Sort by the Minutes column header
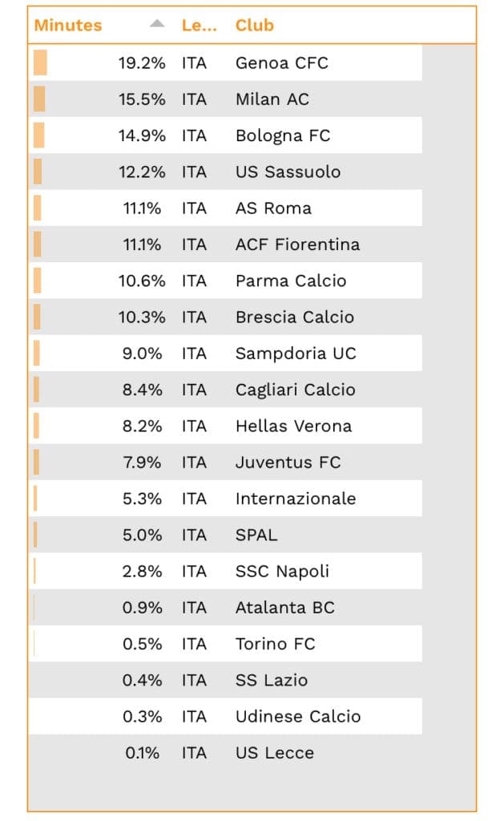Screen dimensions: 504x821 (x=68, y=26)
